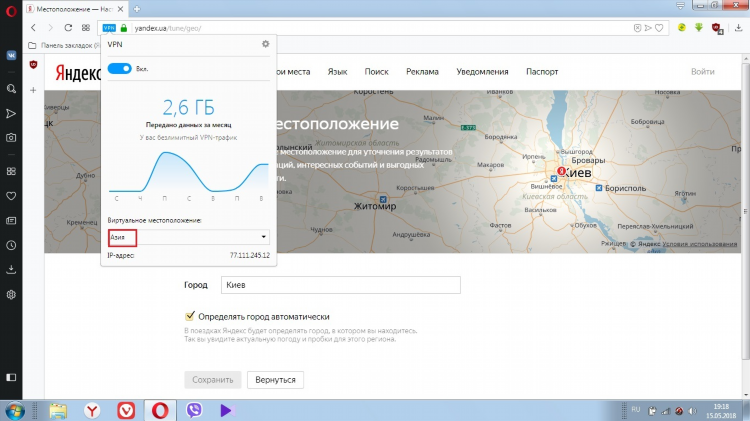The width and height of the screenshot is (750, 421).
Task: Reload the current page
Action: tap(68, 28)
